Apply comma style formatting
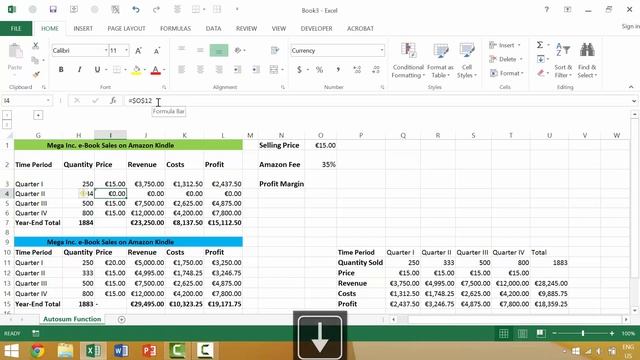This screenshot has height=360, width=640. click(x=338, y=70)
